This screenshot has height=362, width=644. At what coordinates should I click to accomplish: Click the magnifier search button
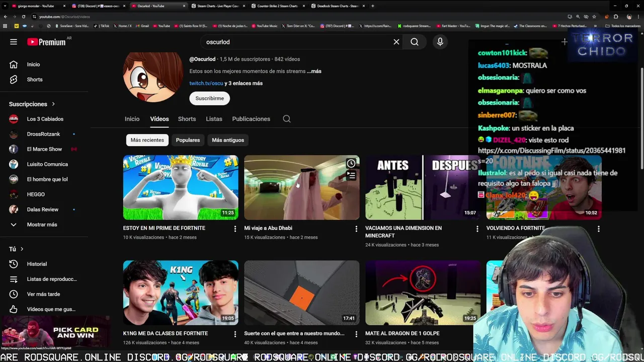pyautogui.click(x=415, y=42)
